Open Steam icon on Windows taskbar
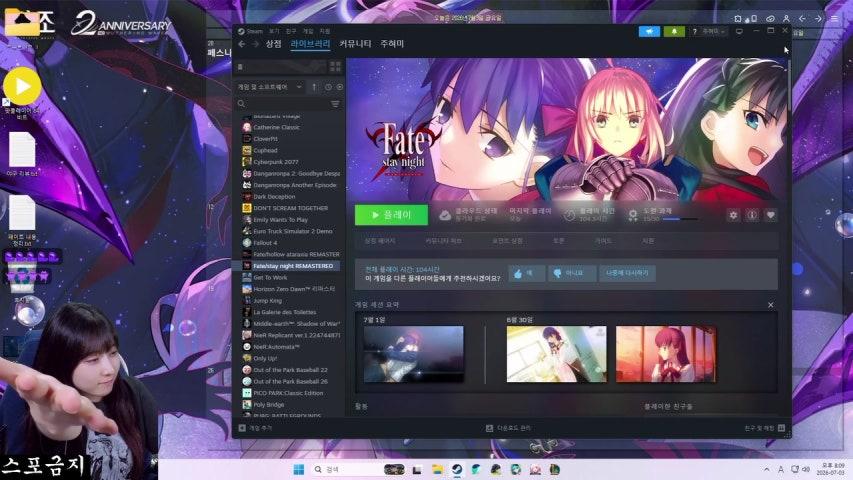This screenshot has width=853, height=480. click(457, 469)
